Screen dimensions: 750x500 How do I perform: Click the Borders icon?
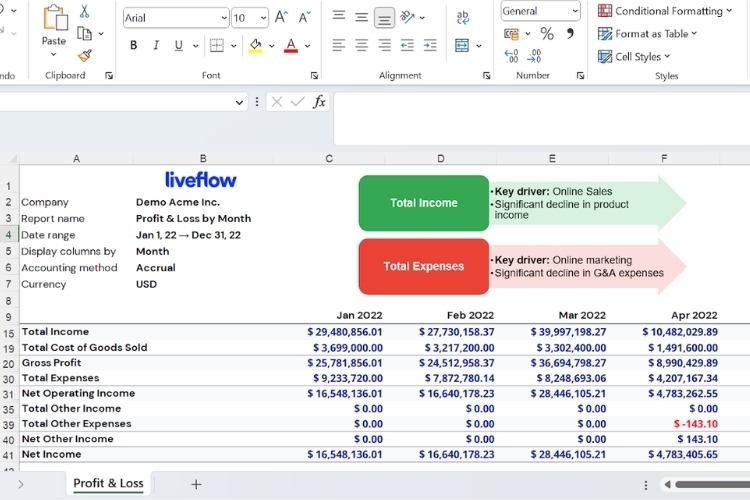pos(217,45)
